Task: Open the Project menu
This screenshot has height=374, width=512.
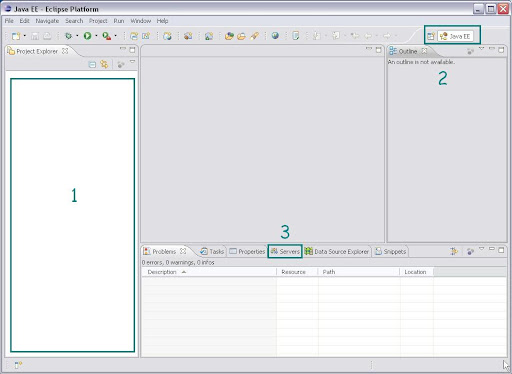Action: (x=98, y=21)
